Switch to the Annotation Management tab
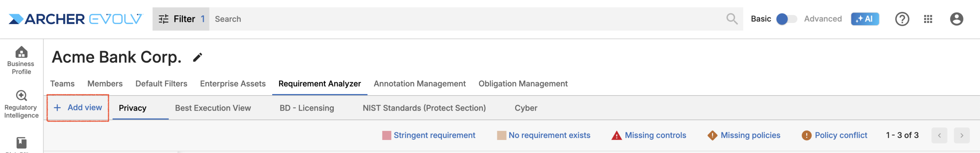The image size is (980, 153). click(x=420, y=84)
